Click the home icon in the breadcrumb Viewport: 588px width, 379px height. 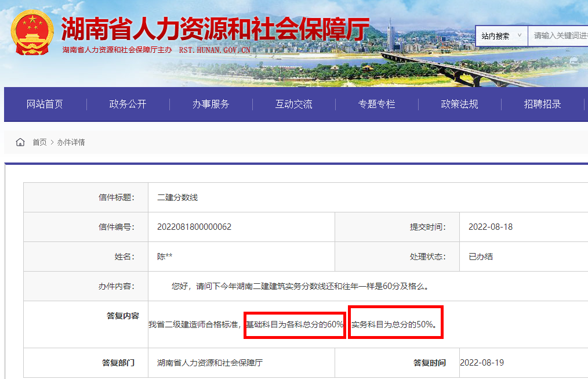tap(21, 142)
